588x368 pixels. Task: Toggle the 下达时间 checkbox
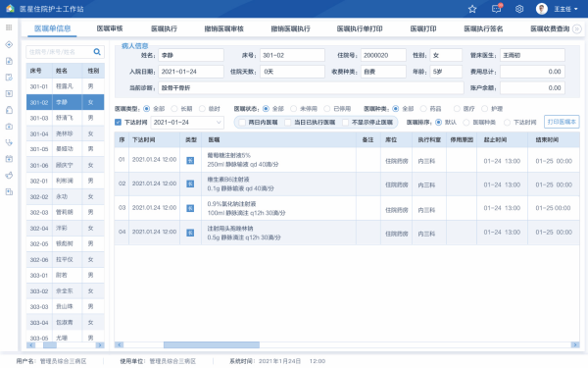(119, 122)
